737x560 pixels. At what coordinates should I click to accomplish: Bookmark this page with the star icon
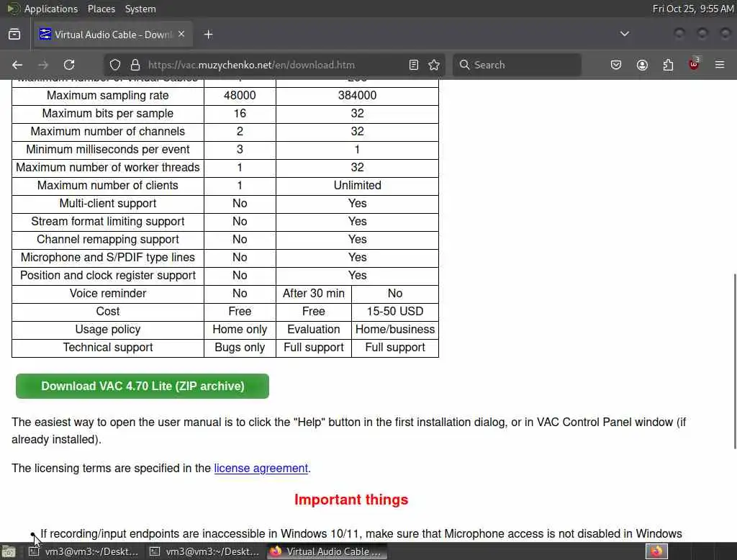tap(434, 65)
